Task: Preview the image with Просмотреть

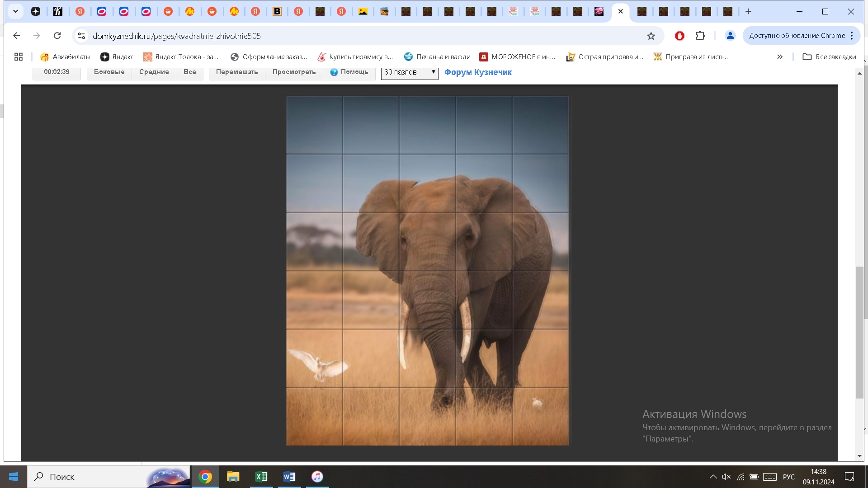Action: 294,72
